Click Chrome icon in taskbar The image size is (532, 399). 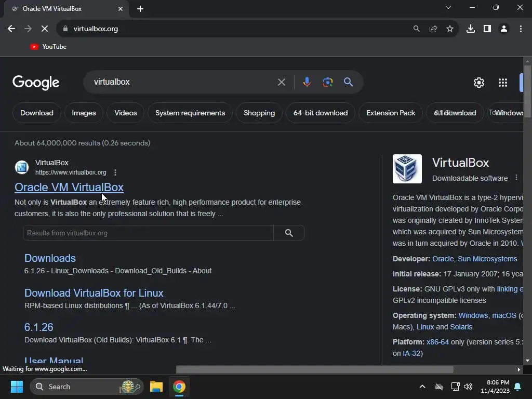point(179,387)
